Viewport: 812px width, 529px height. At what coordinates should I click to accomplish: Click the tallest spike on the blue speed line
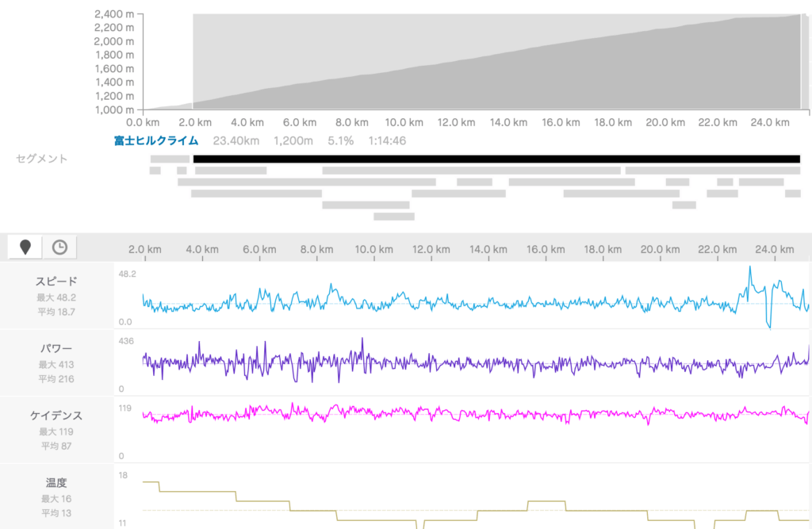click(749, 268)
